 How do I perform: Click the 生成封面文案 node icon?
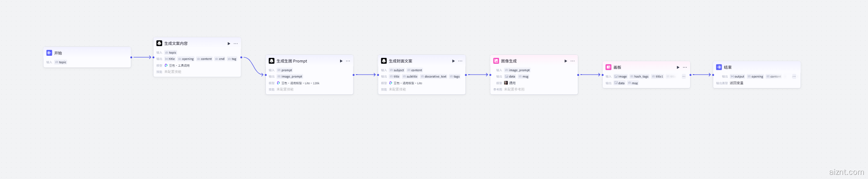pyautogui.click(x=384, y=61)
